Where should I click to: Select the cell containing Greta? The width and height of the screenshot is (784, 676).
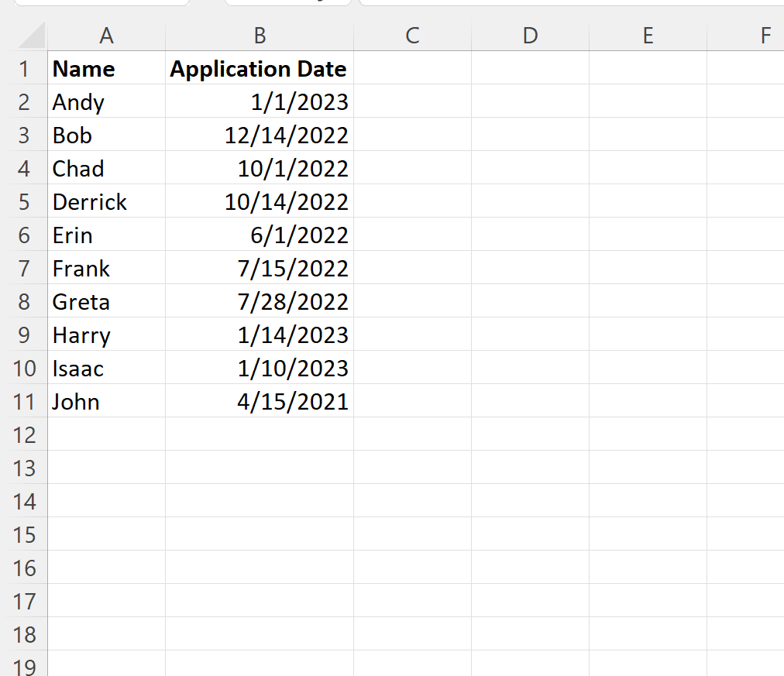[x=106, y=301]
